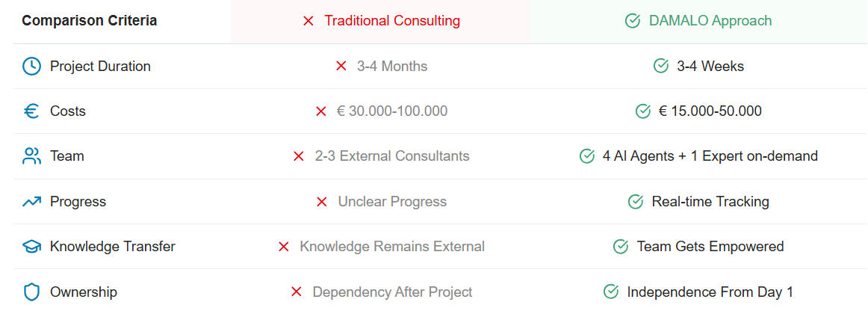Click the people icon beside Team

(31, 156)
